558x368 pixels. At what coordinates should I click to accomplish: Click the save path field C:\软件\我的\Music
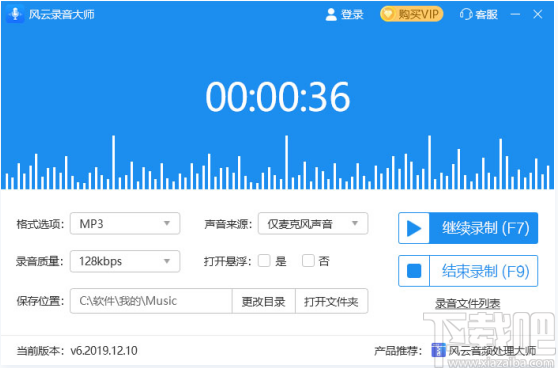point(151,301)
